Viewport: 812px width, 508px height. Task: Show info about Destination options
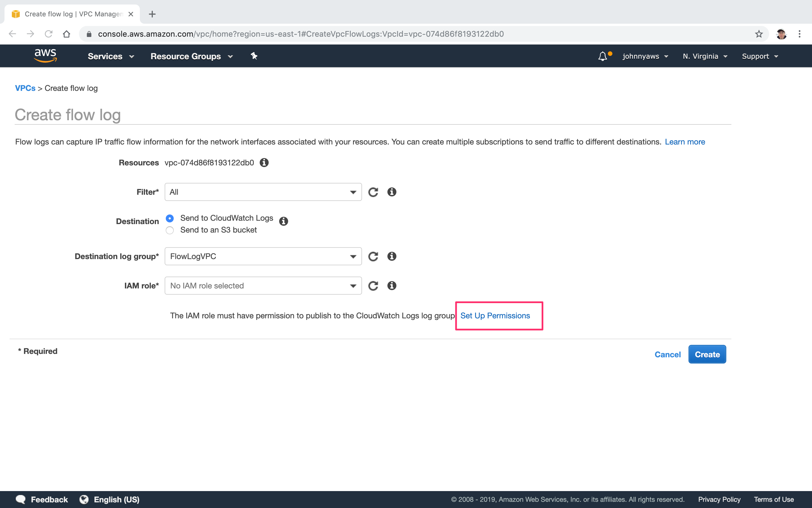(x=284, y=221)
